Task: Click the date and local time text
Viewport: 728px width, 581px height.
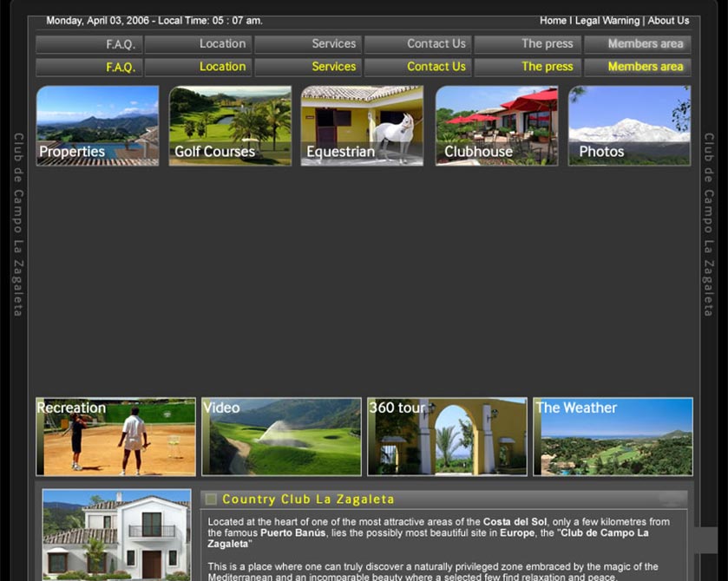Action: 154,21
